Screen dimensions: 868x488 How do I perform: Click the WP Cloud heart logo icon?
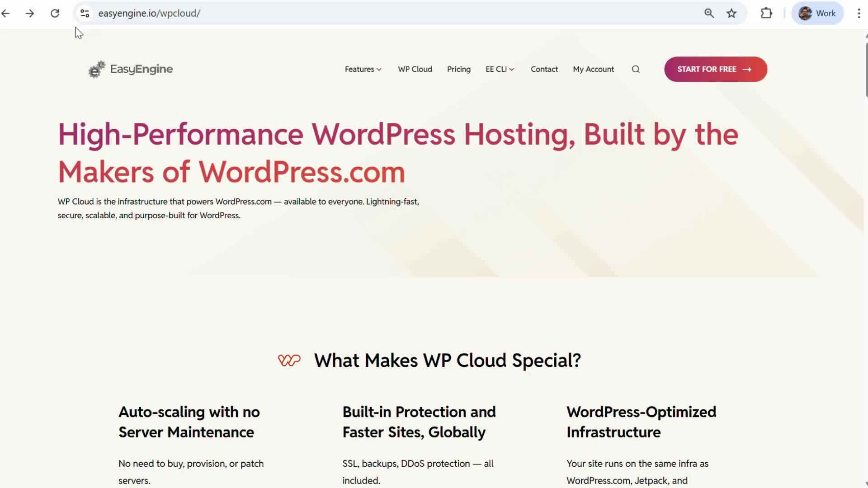[x=289, y=360]
